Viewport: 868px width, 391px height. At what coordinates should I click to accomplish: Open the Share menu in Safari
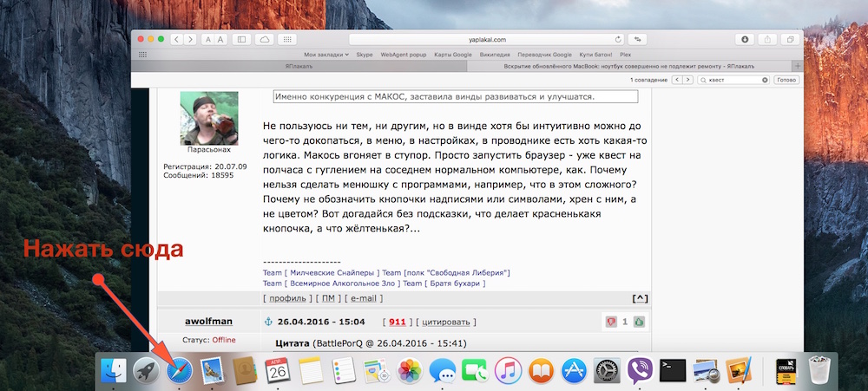pyautogui.click(x=767, y=39)
